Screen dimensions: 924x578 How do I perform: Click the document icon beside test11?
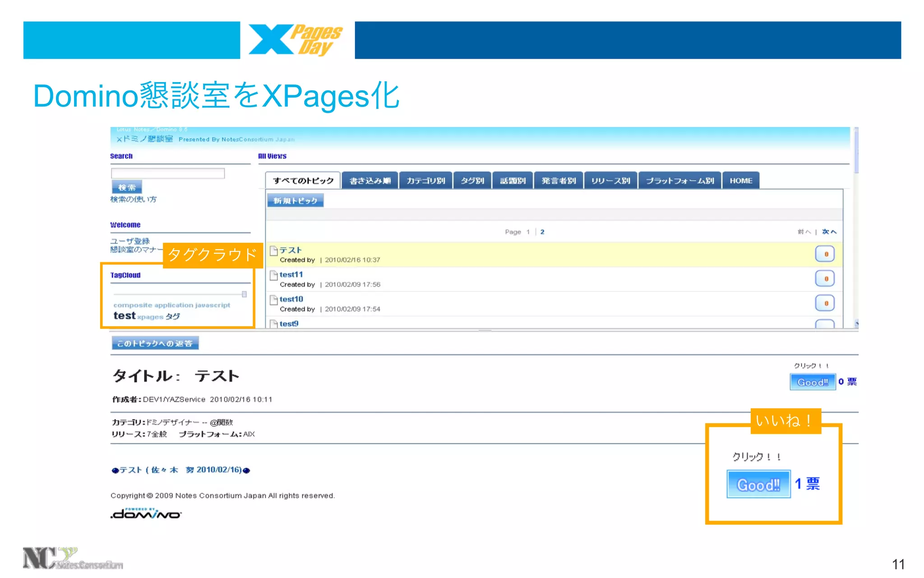pyautogui.click(x=273, y=275)
